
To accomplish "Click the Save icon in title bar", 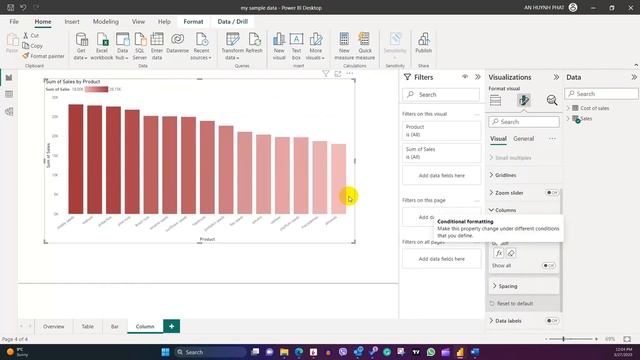I will click(11, 7).
